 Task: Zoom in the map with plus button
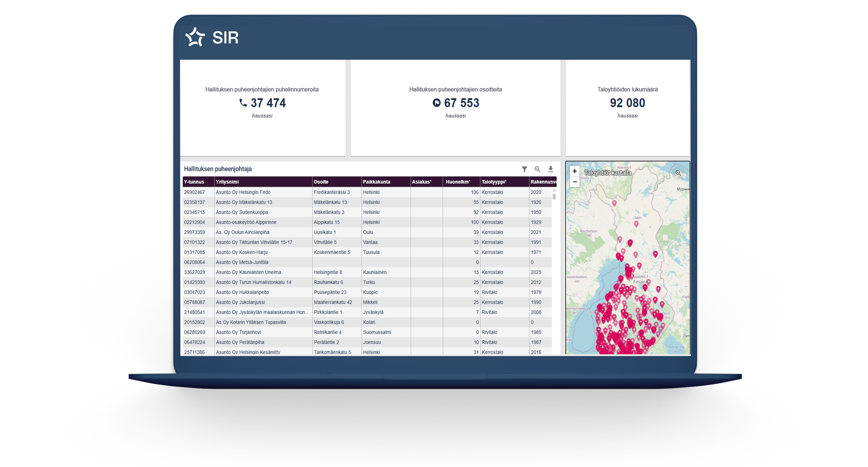point(574,171)
